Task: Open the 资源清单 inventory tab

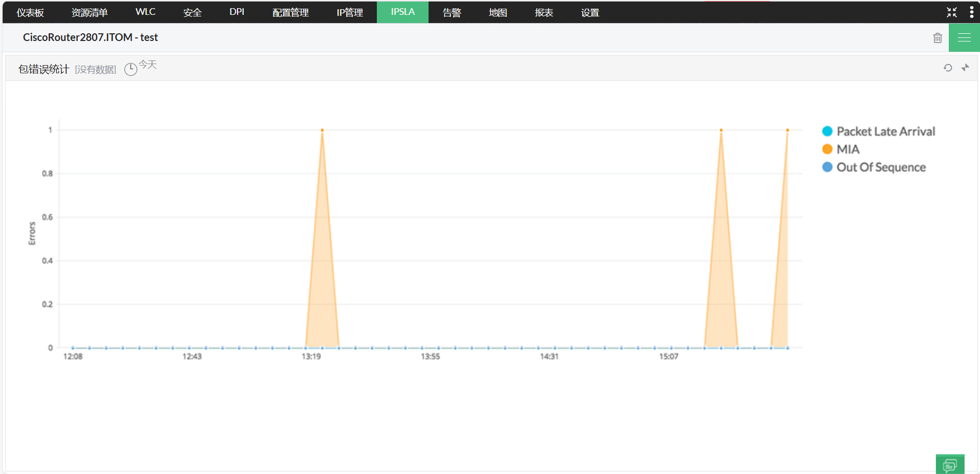Action: pos(90,12)
